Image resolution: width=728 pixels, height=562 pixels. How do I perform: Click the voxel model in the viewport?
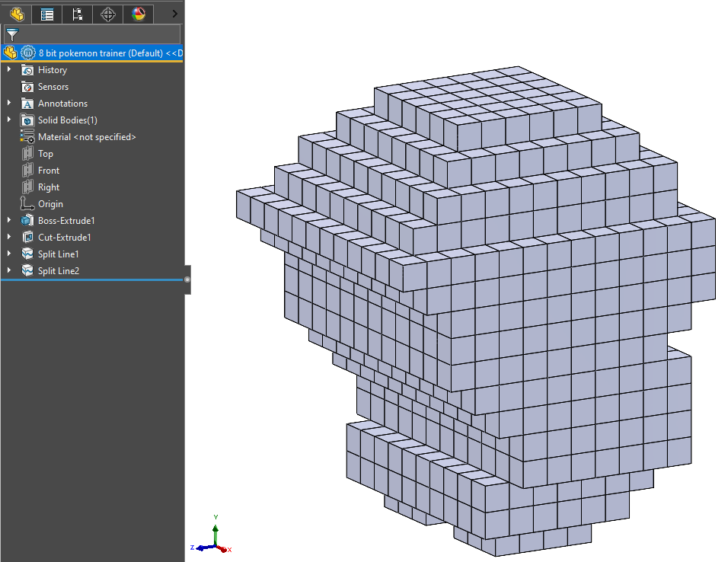click(476, 311)
